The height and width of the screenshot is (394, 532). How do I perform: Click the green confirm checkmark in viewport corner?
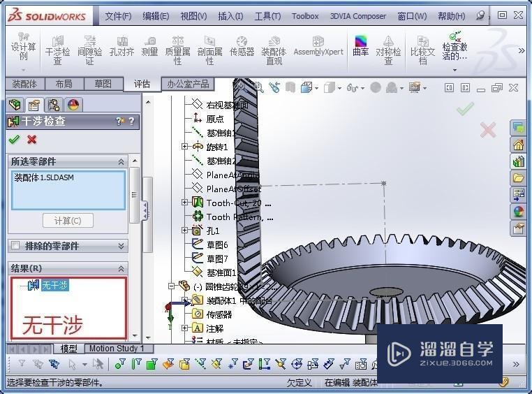click(x=465, y=109)
